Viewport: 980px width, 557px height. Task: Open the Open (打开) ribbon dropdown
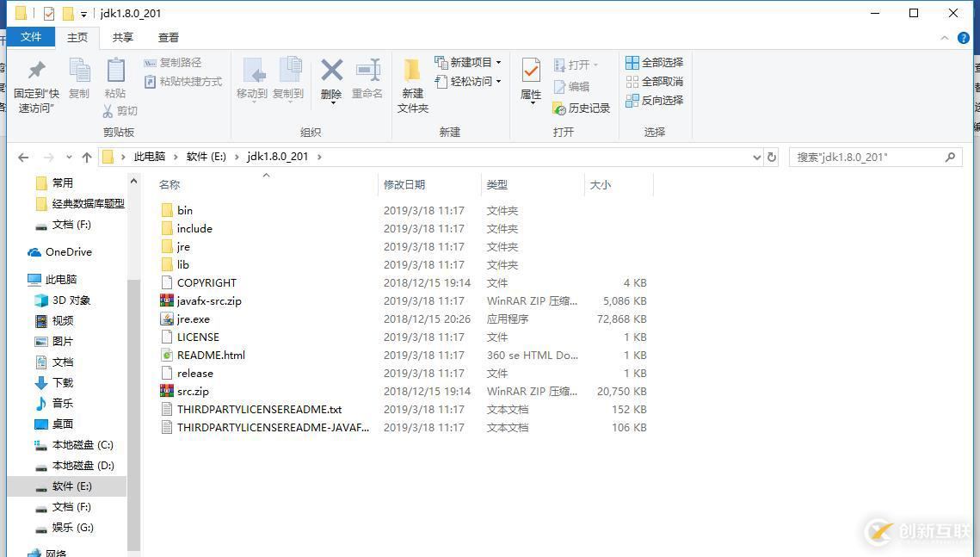pos(576,65)
